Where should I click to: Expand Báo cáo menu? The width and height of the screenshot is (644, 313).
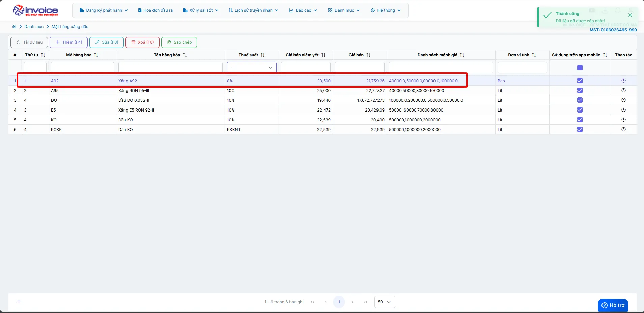click(x=303, y=10)
